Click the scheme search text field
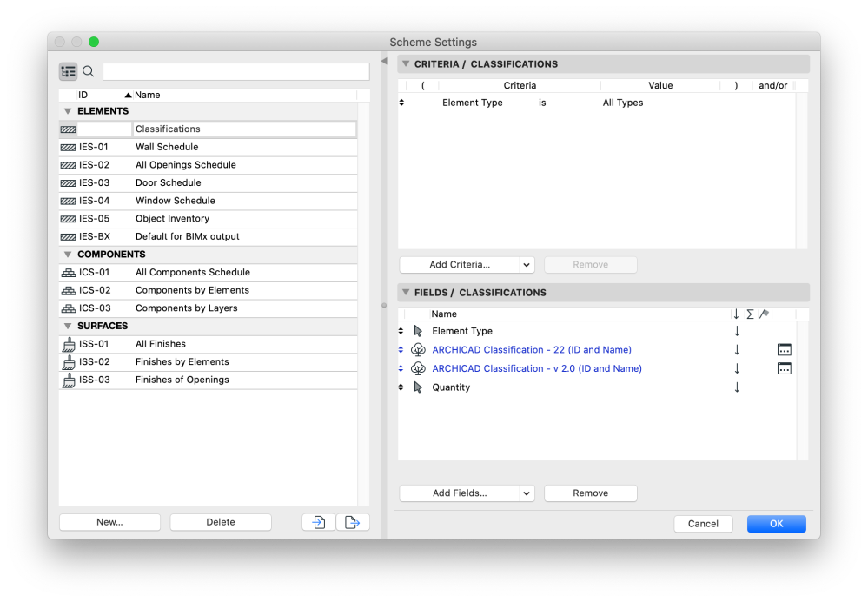Viewport: 868px width, 602px height. [235, 71]
